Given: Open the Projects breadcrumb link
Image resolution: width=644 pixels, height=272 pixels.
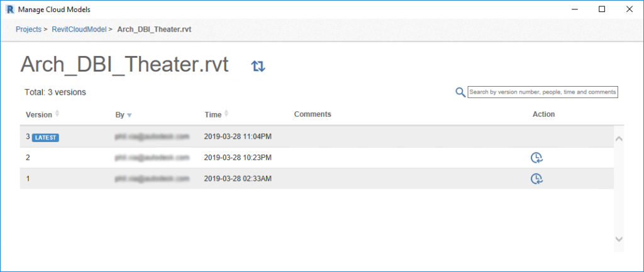Looking at the screenshot, I should pyautogui.click(x=28, y=29).
